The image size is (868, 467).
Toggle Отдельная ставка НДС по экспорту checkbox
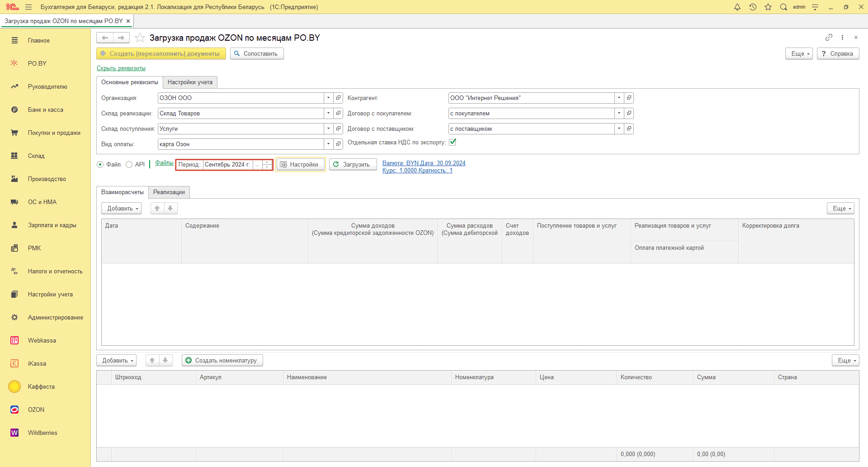click(x=453, y=142)
